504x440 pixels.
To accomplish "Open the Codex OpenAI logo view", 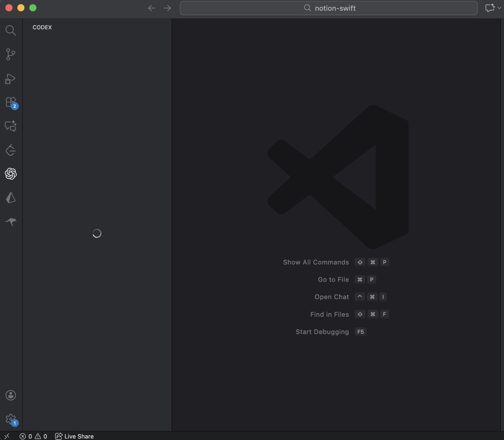I will click(x=10, y=174).
